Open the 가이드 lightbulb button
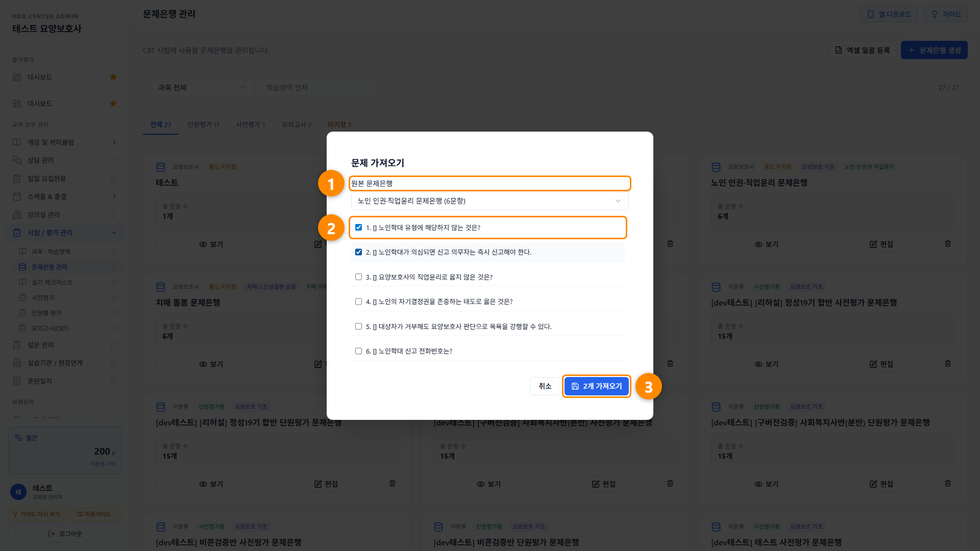This screenshot has width=980, height=551. [945, 14]
